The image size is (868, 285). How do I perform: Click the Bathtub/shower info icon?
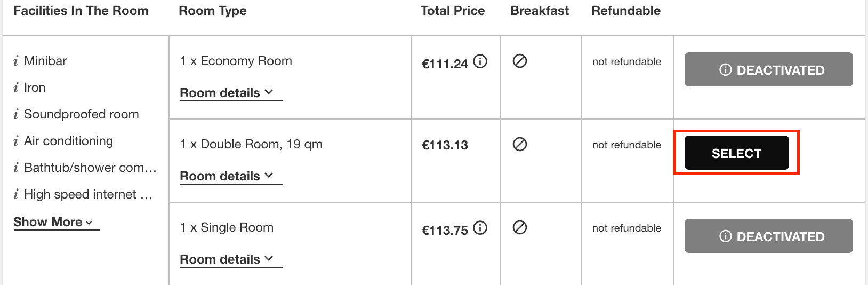click(16, 168)
